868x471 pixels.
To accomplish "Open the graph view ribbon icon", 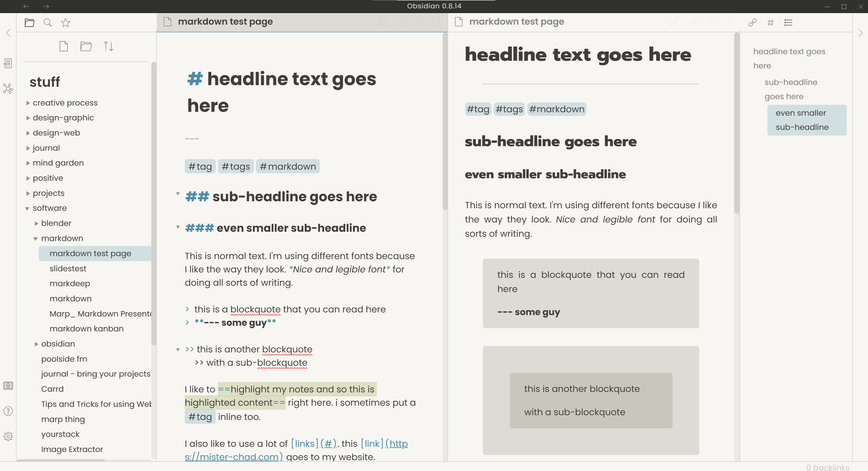I will [x=8, y=89].
